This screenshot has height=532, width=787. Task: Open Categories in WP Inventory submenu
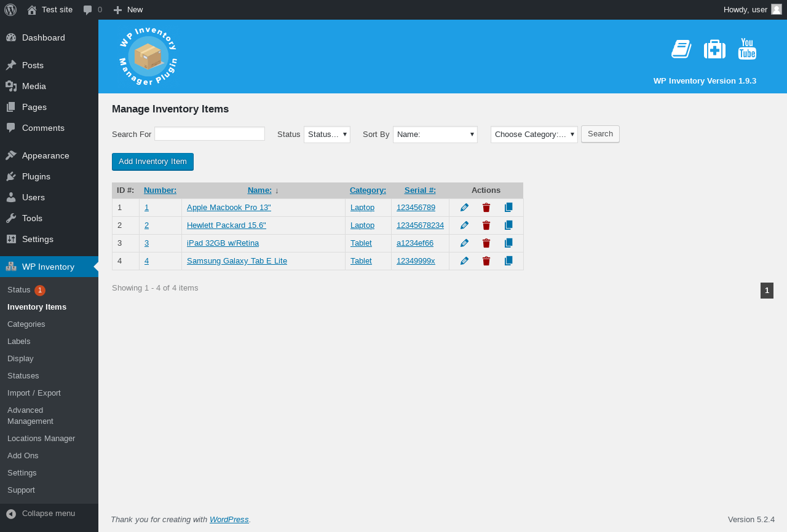pos(26,324)
